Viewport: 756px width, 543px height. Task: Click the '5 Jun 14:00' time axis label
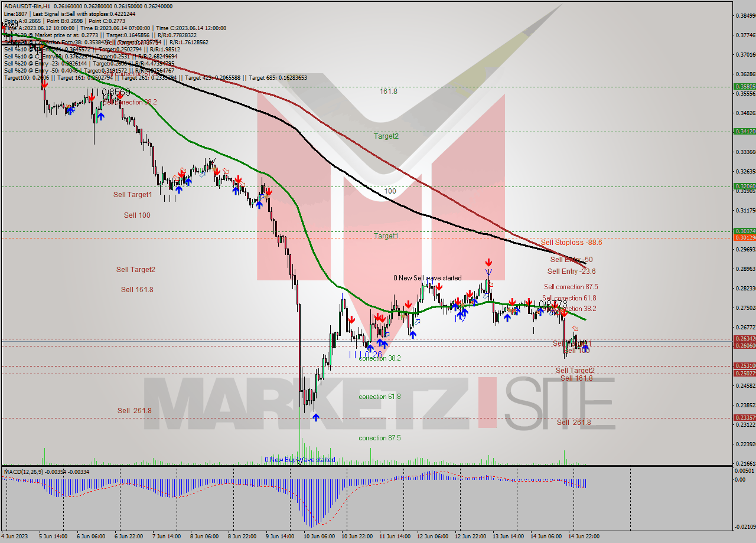click(53, 537)
